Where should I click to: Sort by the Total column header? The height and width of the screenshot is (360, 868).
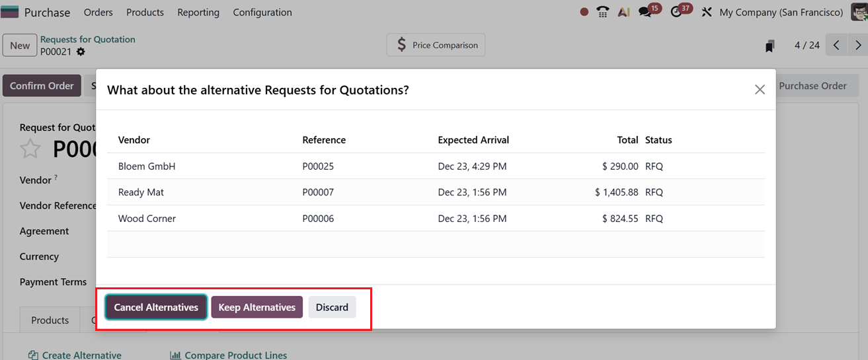[x=628, y=140]
